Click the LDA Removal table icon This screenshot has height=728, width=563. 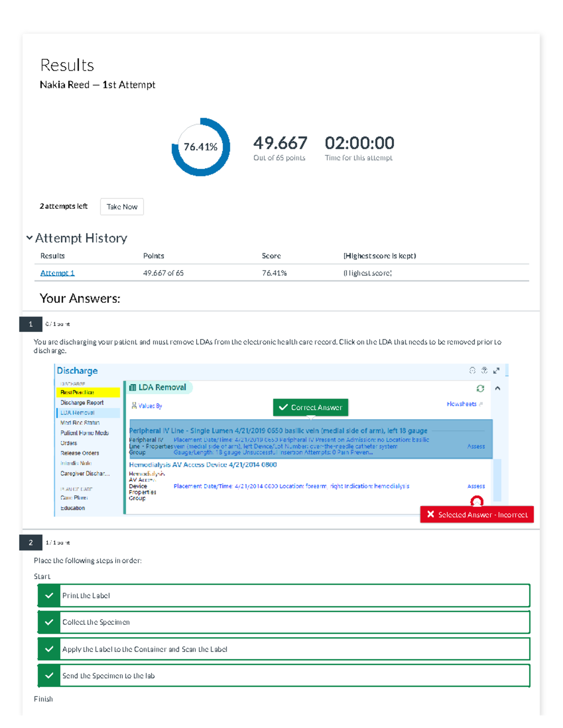click(x=133, y=388)
